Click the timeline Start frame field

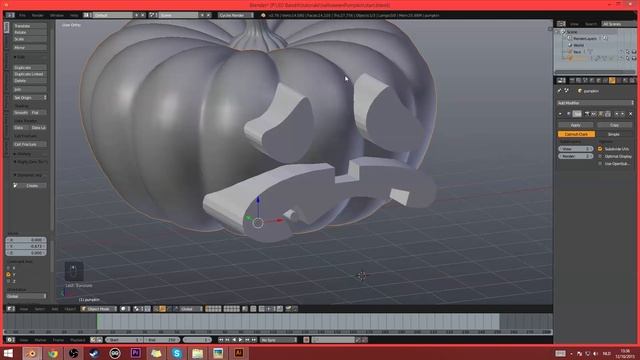124,340
